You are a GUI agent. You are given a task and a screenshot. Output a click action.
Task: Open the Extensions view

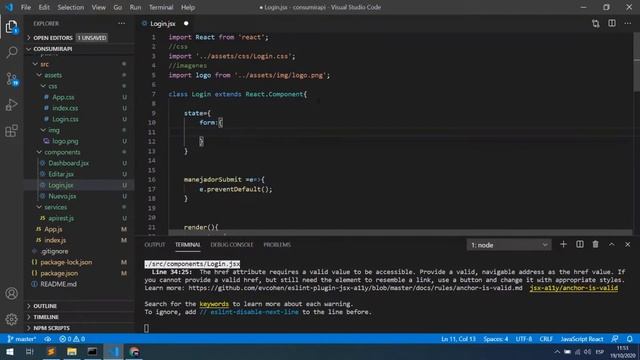(x=12, y=131)
